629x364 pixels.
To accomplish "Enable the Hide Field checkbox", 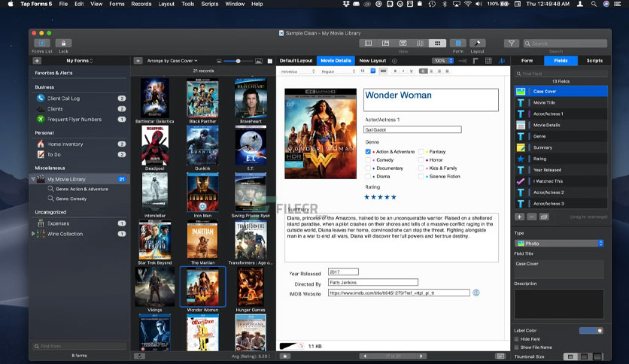I will (x=517, y=339).
